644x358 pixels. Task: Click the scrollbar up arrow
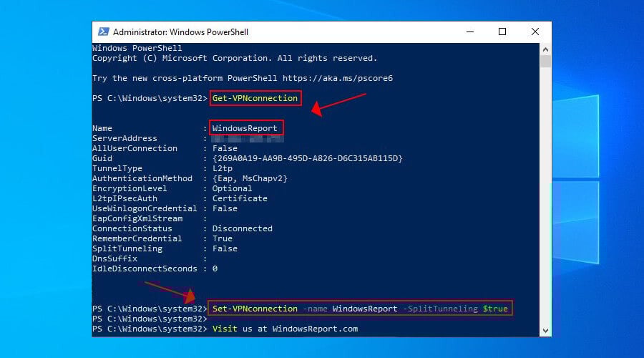(x=545, y=49)
